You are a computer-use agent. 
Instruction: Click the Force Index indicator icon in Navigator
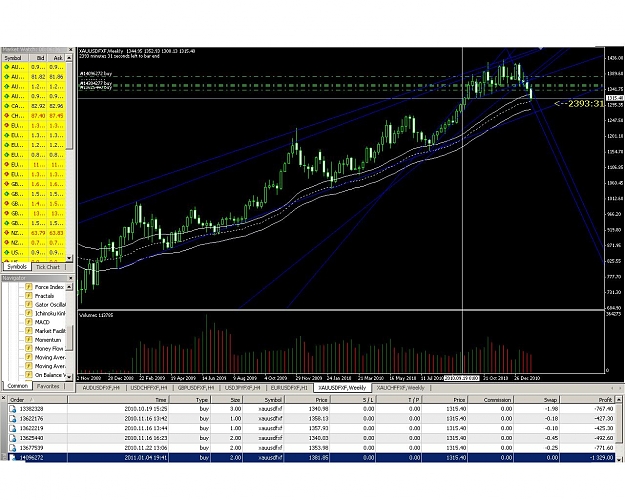click(x=29, y=287)
